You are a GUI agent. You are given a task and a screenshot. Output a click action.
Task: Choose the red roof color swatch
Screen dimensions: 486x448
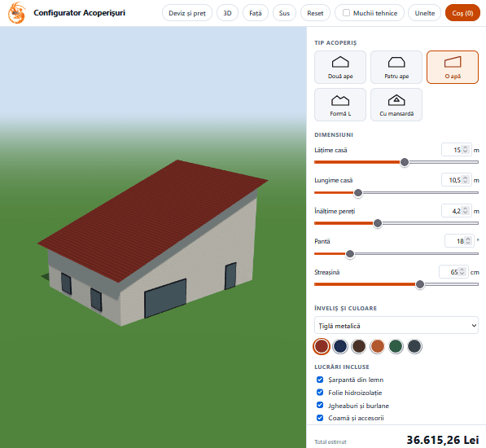322,346
